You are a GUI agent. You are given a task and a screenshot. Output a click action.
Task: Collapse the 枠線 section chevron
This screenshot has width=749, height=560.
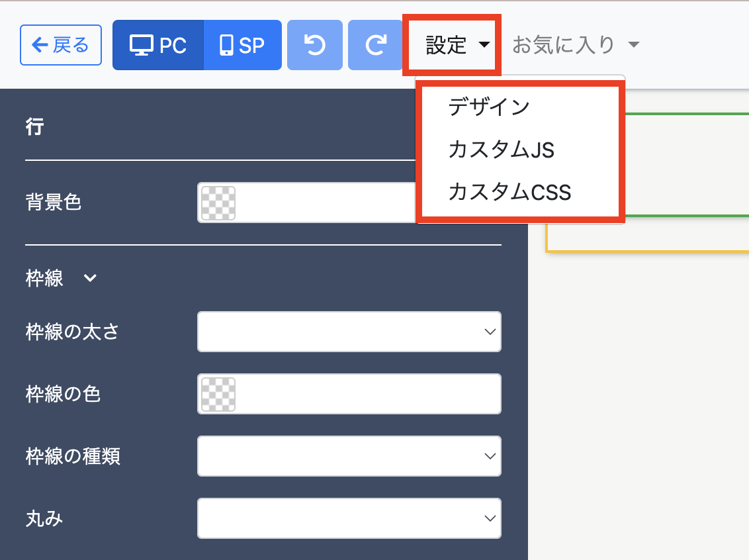(x=91, y=279)
